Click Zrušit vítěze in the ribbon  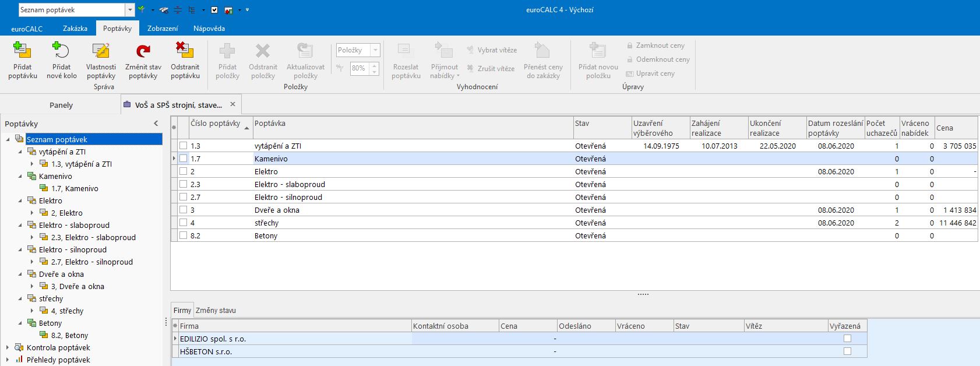click(490, 69)
